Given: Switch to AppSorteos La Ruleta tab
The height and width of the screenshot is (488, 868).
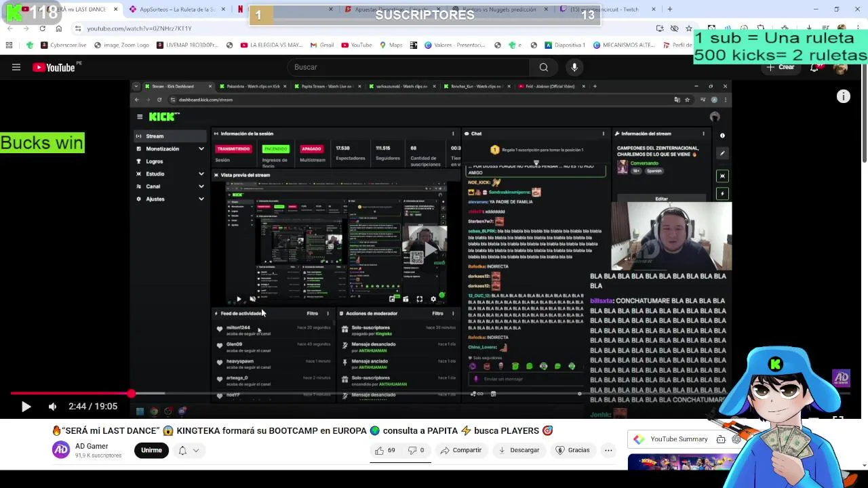Looking at the screenshot, I should pyautogui.click(x=176, y=9).
